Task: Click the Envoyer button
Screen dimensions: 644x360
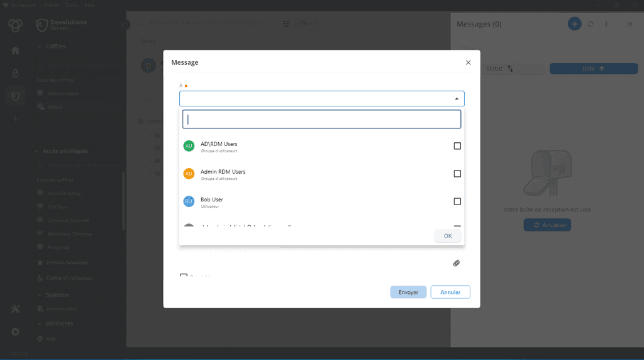Action: pos(408,292)
